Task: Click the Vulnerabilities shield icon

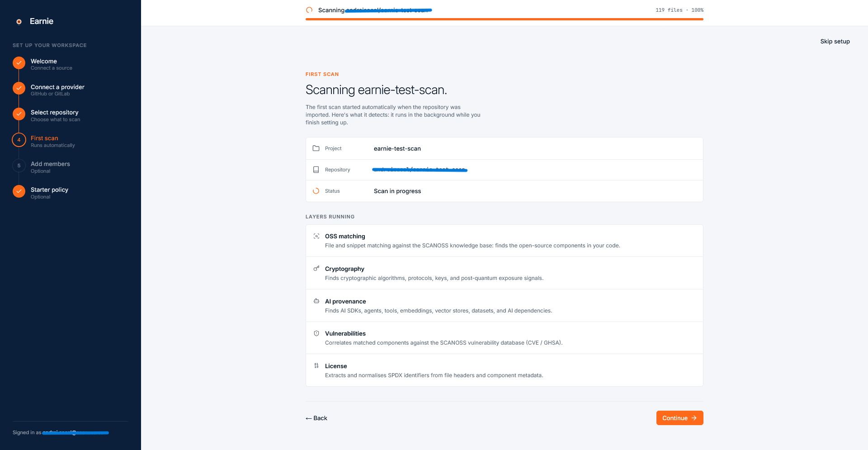Action: [316, 333]
